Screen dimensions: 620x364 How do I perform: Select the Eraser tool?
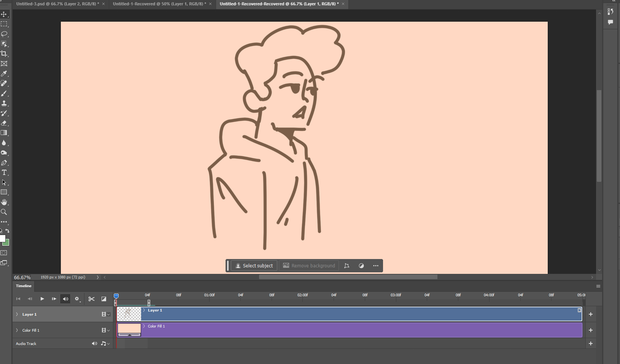click(x=4, y=123)
